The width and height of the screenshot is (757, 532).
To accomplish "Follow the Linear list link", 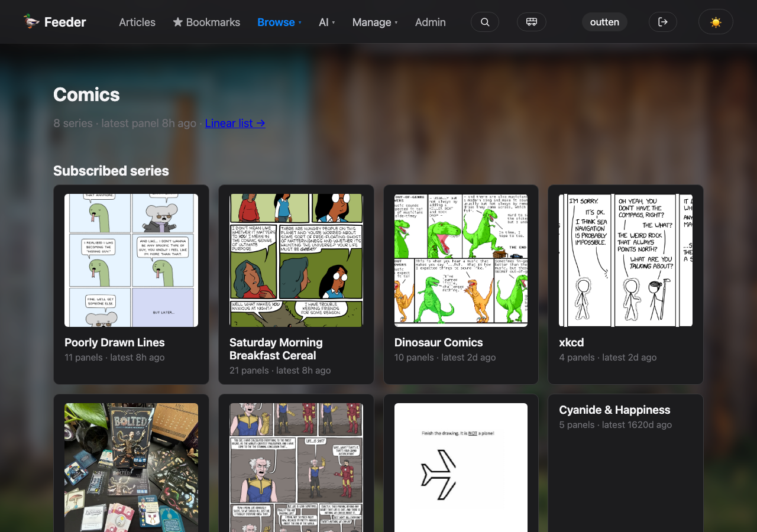I will tap(235, 123).
